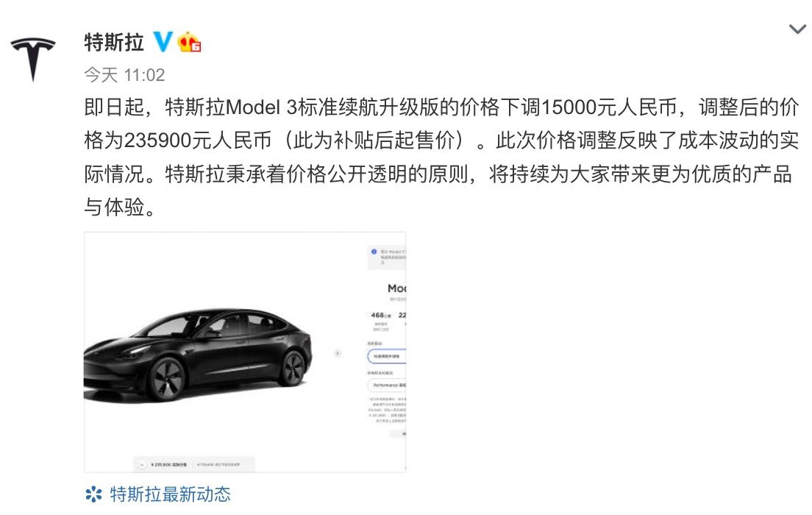Expand the up chevron in price bar

pos(142,465)
